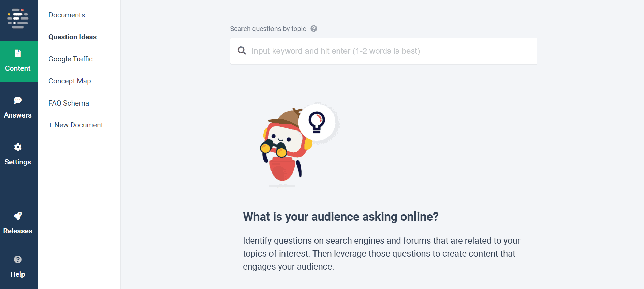Viewport: 644px width, 289px height.
Task: Click the detective robot illustration
Action: pos(284,150)
